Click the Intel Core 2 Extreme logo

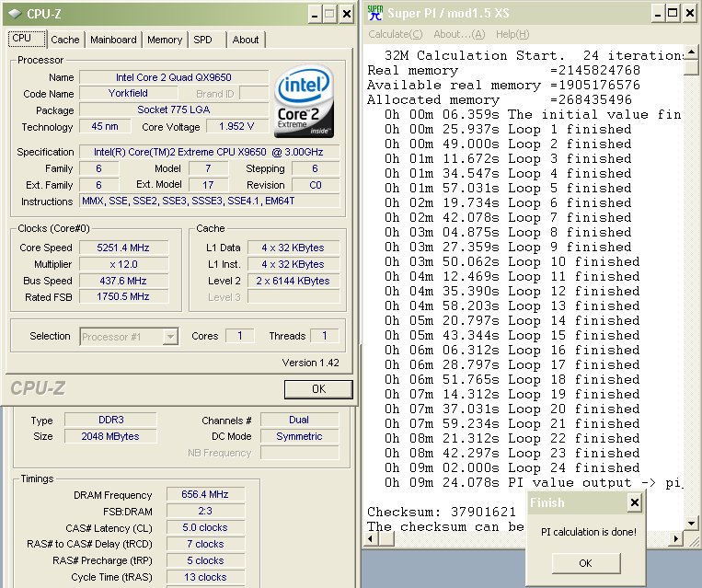[x=304, y=101]
